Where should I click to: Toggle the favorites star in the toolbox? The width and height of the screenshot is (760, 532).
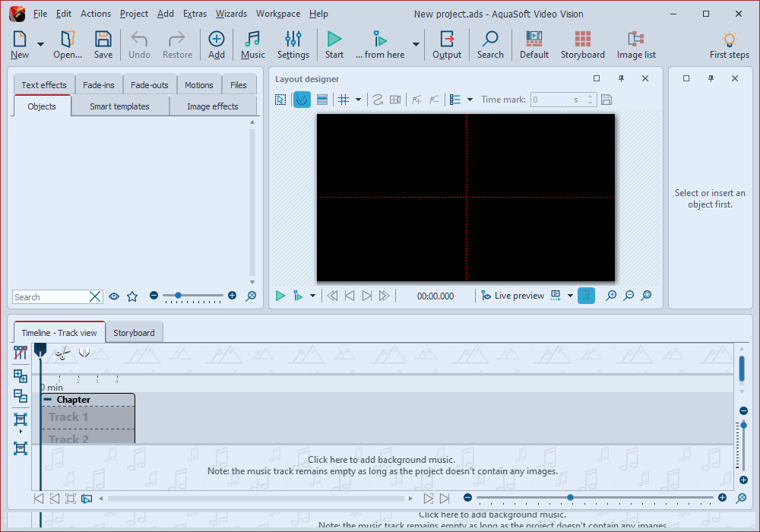tap(132, 296)
